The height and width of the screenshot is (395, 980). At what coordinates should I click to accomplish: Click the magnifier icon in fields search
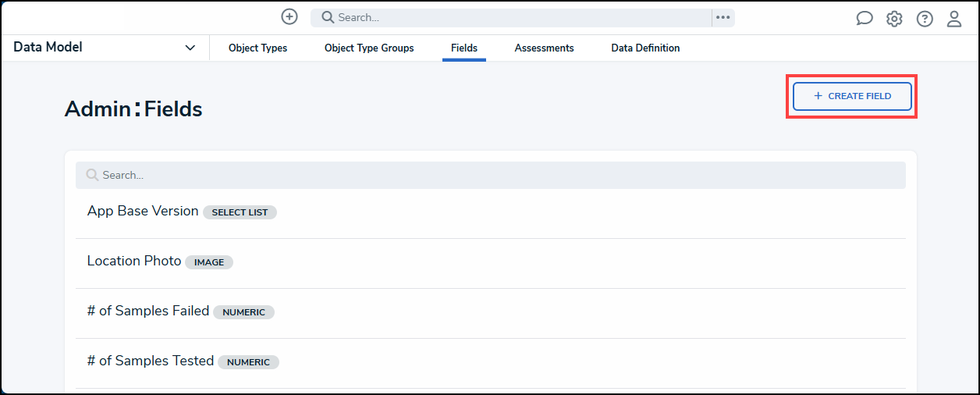(x=92, y=175)
